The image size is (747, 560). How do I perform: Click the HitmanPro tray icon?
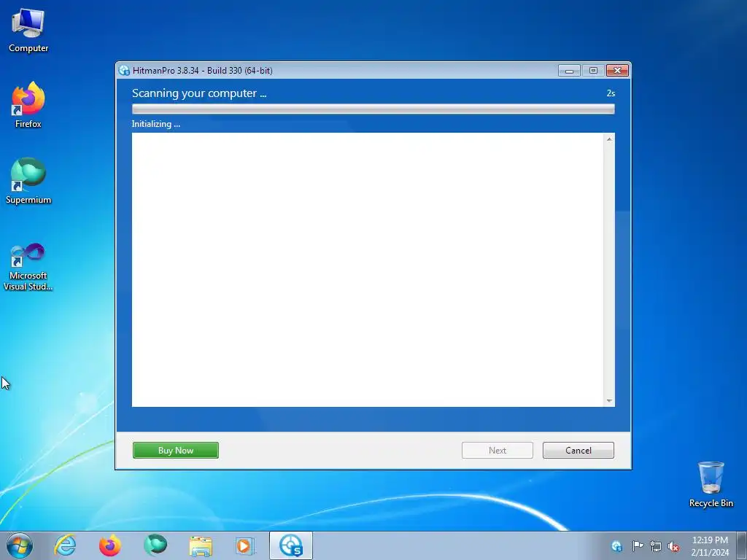point(616,546)
